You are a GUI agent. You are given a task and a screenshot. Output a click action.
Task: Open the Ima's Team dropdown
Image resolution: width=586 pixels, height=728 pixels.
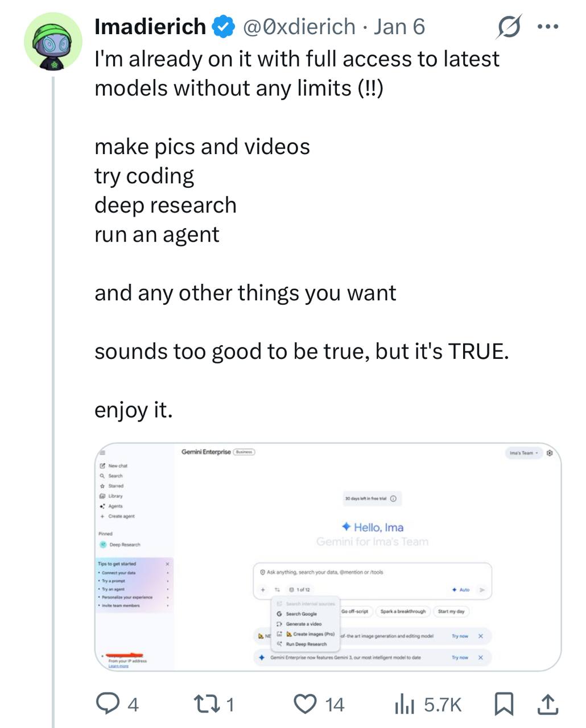(x=524, y=453)
